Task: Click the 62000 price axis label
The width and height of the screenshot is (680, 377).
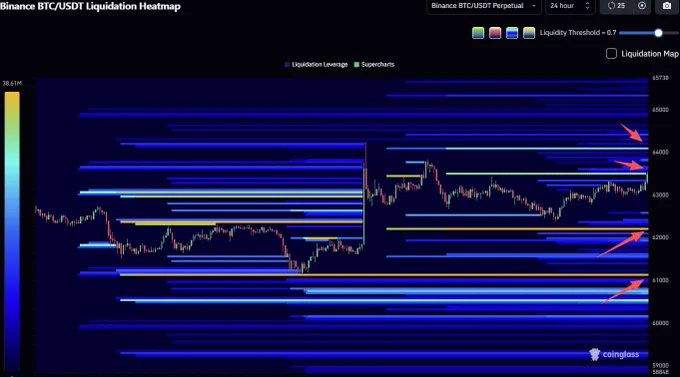Action: pos(660,238)
